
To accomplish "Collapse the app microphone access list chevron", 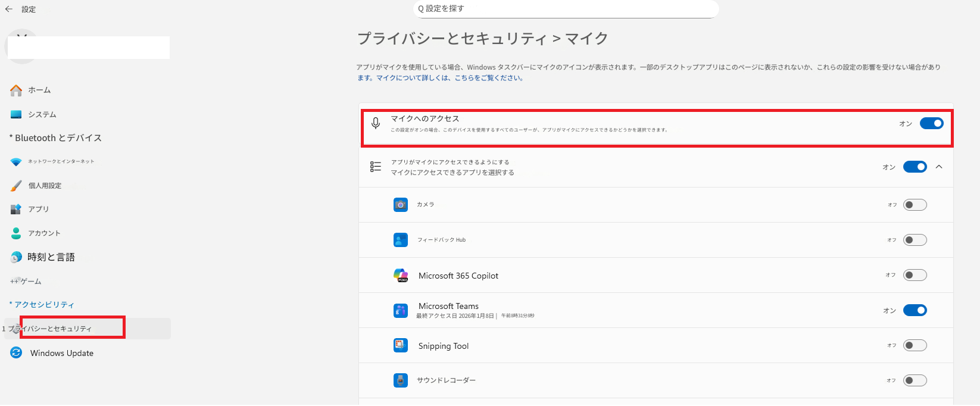I will point(939,167).
